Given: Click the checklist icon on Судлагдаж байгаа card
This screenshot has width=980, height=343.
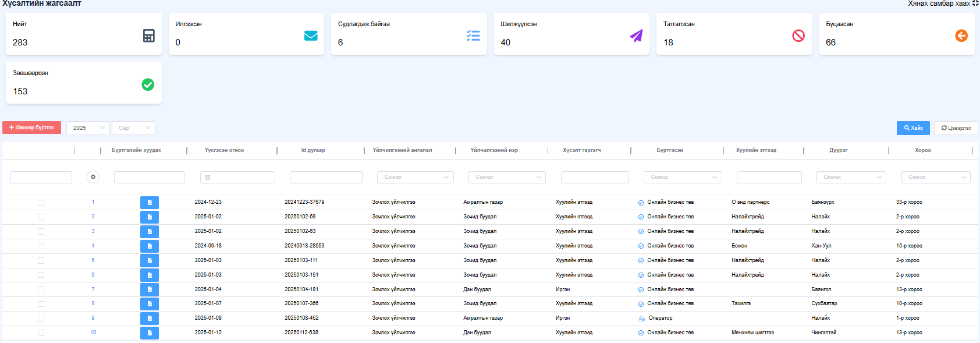Looking at the screenshot, I should coord(473,36).
